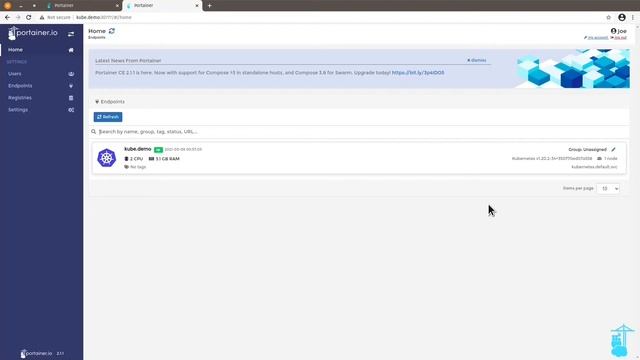Close the active Portainer browser tab
The image size is (640, 360).
[197, 6]
